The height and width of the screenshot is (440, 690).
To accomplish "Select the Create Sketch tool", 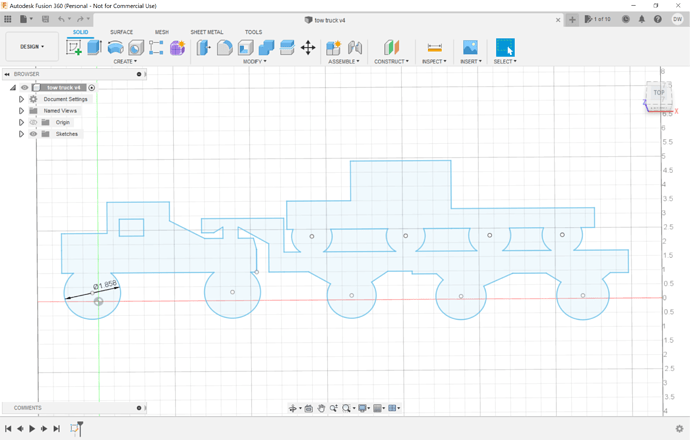I will point(74,48).
